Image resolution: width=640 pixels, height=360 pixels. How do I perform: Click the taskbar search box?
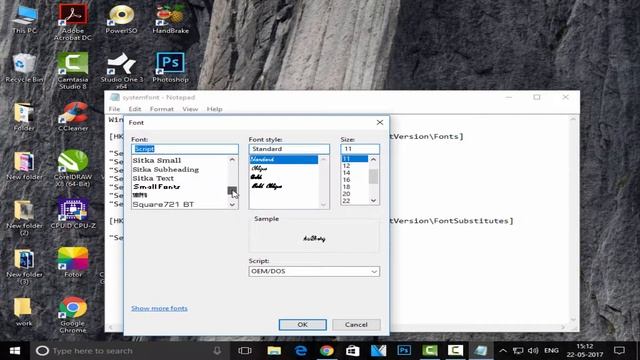coord(129,351)
